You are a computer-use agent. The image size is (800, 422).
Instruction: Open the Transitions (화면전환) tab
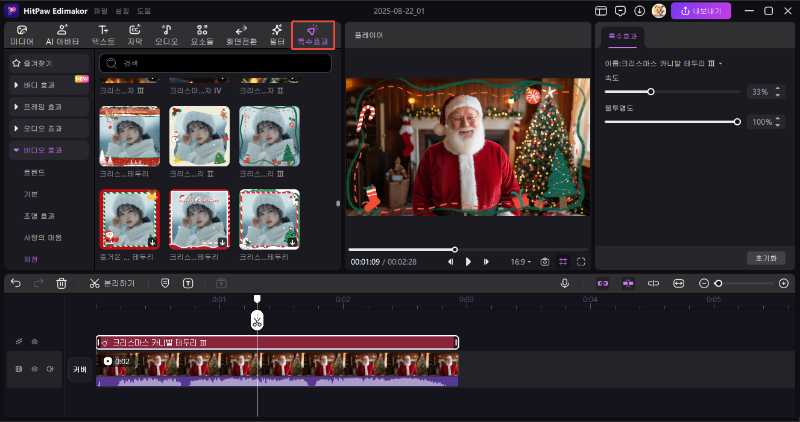click(x=241, y=35)
